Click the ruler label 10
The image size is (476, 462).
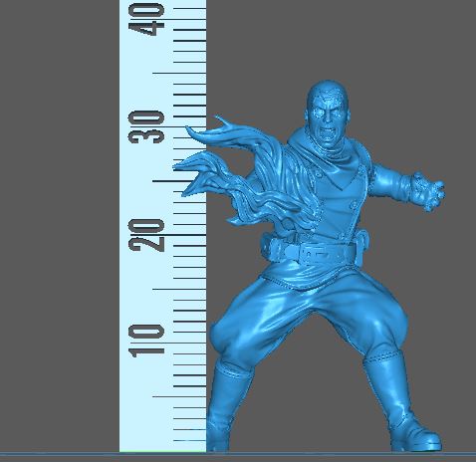(146, 342)
